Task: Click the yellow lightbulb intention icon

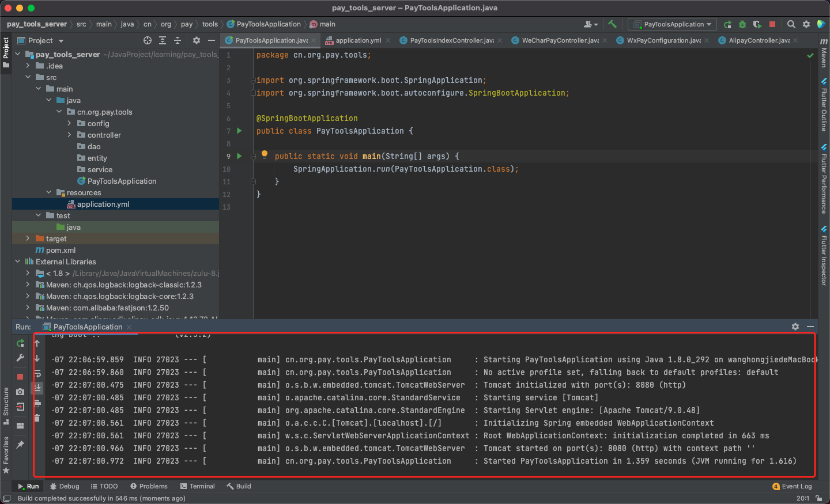Action: 265,154
